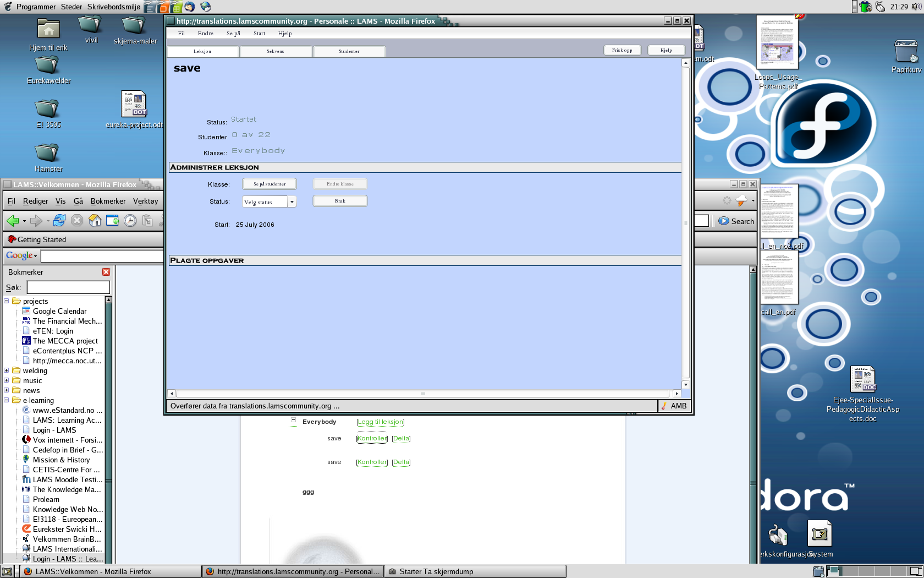This screenshot has height=578, width=924.
Task: Open History with the clock icon
Action: coord(130,221)
